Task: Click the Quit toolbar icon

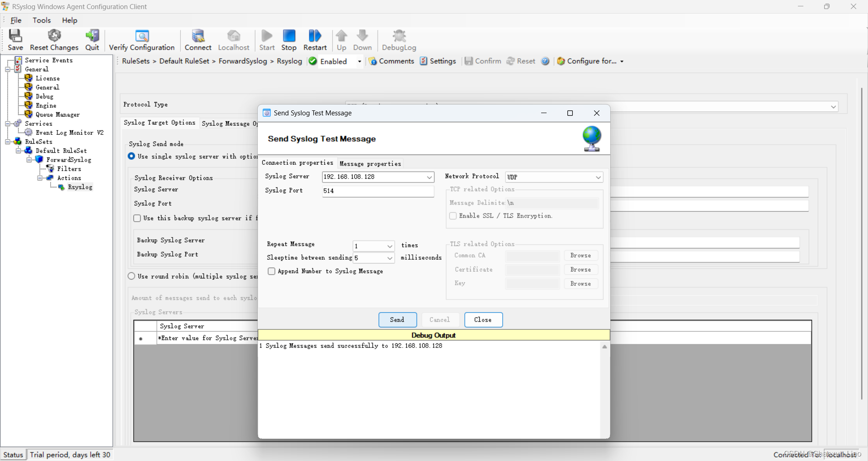Action: coord(92,40)
